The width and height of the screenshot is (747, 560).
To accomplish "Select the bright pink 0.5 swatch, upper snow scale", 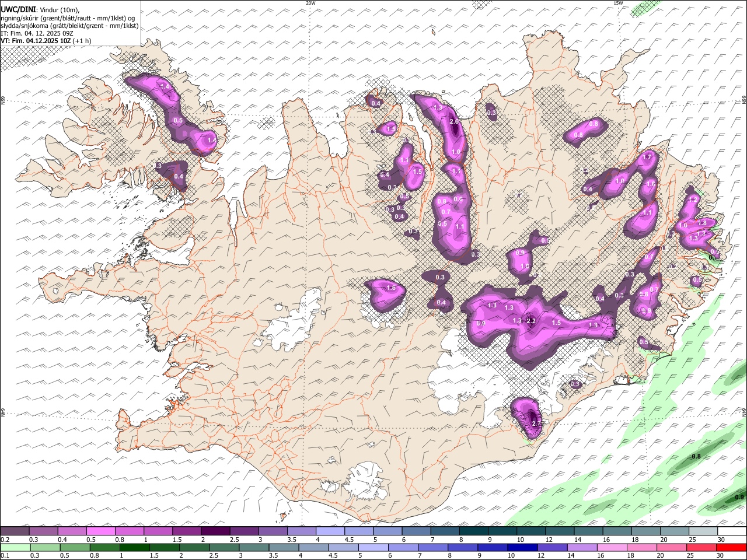I will 100,531.
